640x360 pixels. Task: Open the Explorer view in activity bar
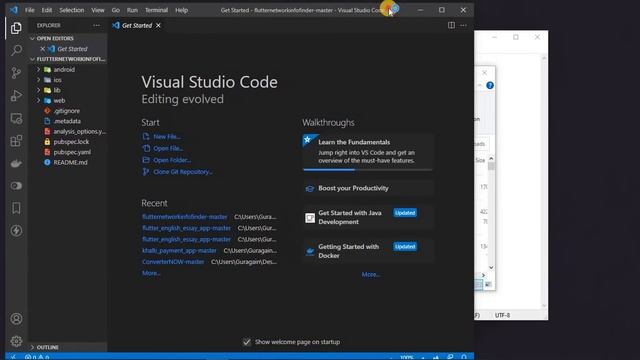16,28
